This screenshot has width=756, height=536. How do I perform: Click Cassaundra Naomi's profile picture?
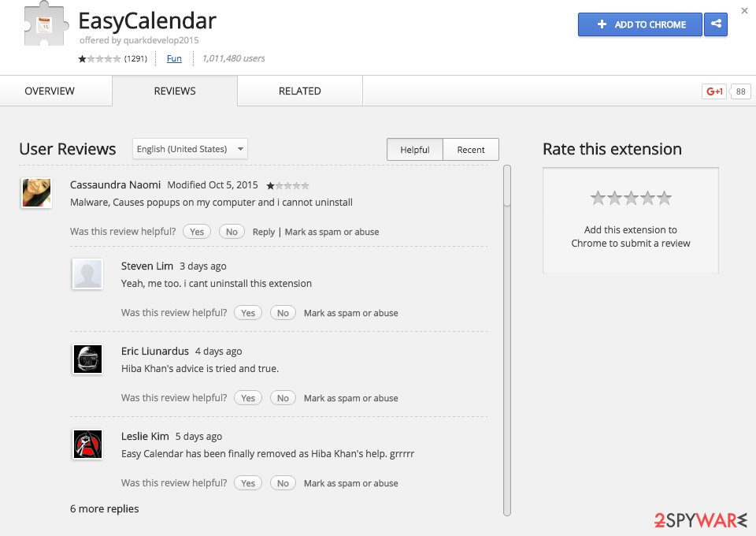click(36, 192)
